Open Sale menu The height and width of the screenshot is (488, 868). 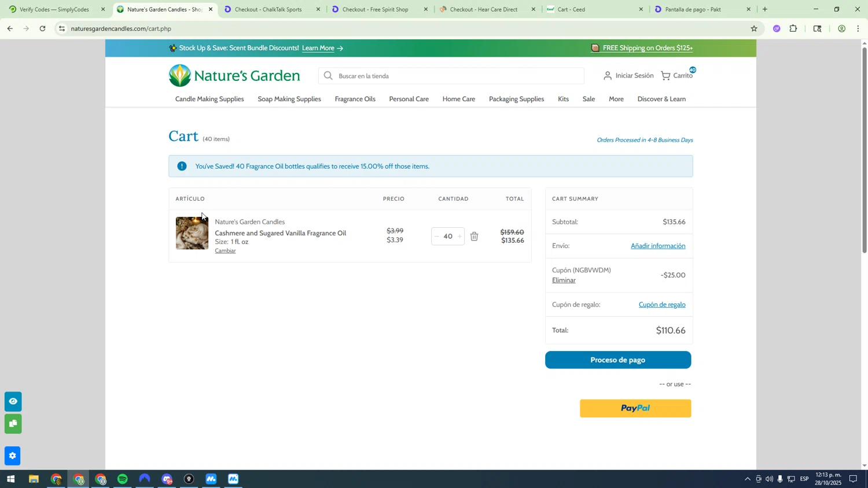pyautogui.click(x=589, y=99)
